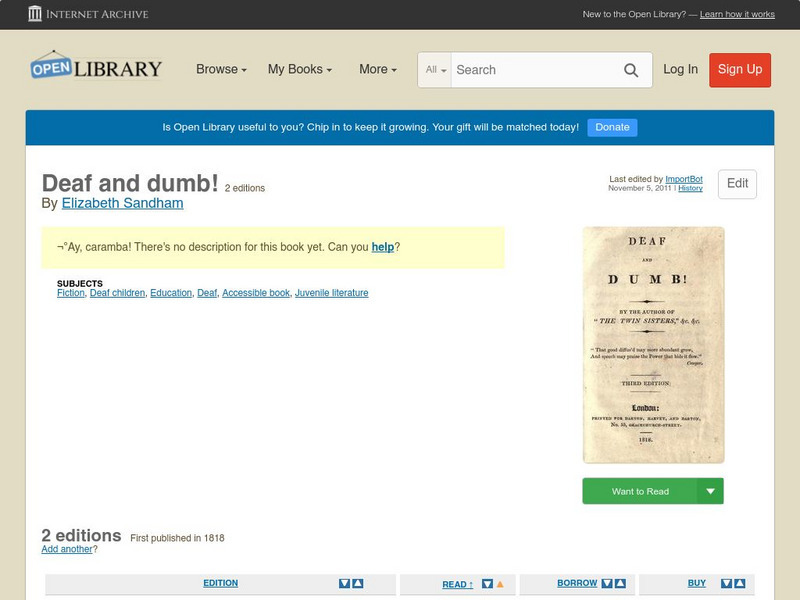This screenshot has width=800, height=600.
Task: Click the descending sort arrow on EDITION column
Action: (x=343, y=583)
